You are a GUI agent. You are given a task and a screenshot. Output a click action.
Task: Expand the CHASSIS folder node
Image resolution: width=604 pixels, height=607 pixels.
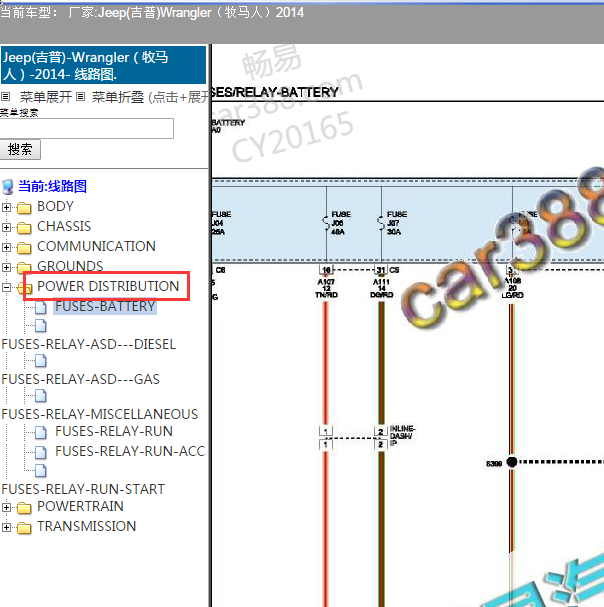click(6, 227)
